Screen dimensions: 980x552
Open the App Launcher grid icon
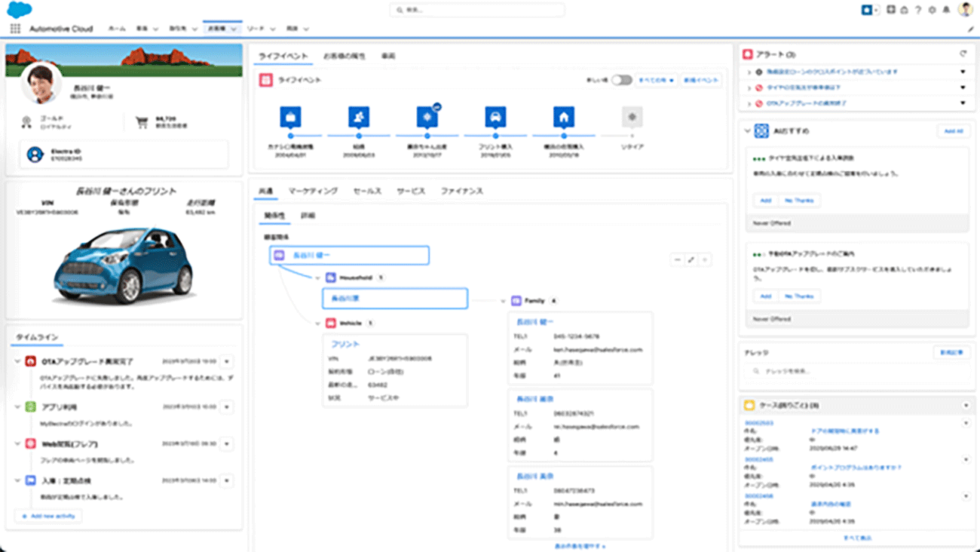tap(14, 28)
